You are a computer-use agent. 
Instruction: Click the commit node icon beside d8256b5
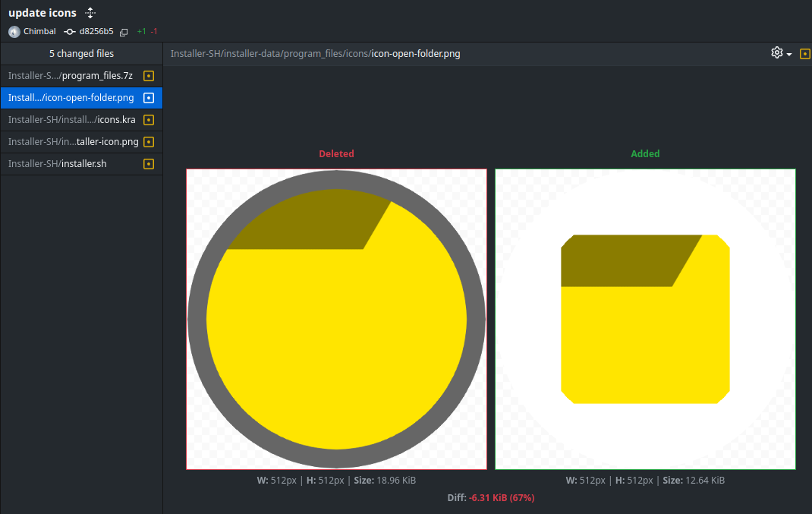click(x=69, y=32)
